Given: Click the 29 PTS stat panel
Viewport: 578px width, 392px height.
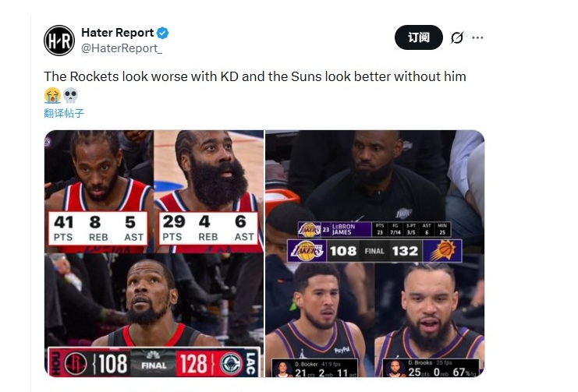Looking at the screenshot, I should (x=208, y=228).
